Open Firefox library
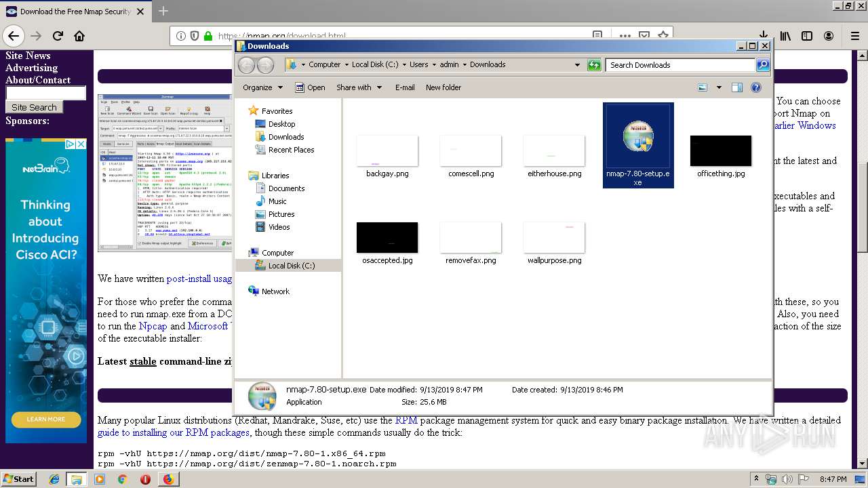The width and height of the screenshot is (868, 488). coord(785,36)
